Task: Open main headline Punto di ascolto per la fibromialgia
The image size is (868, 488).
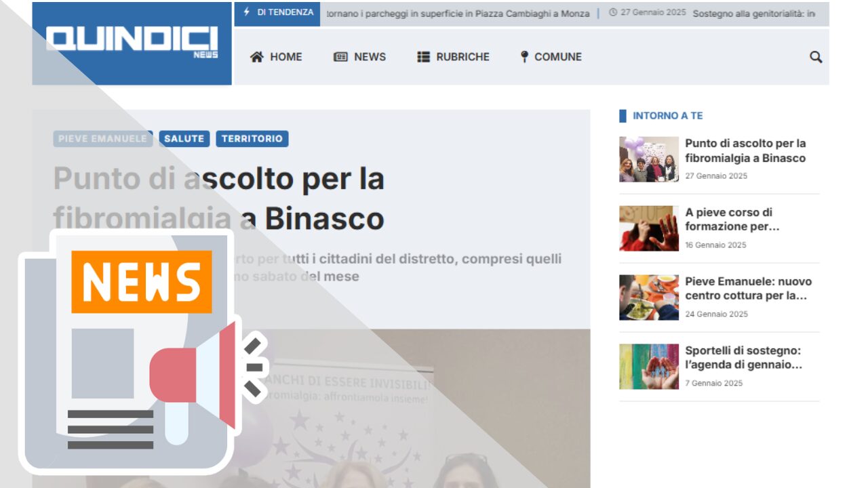Action: (x=219, y=199)
